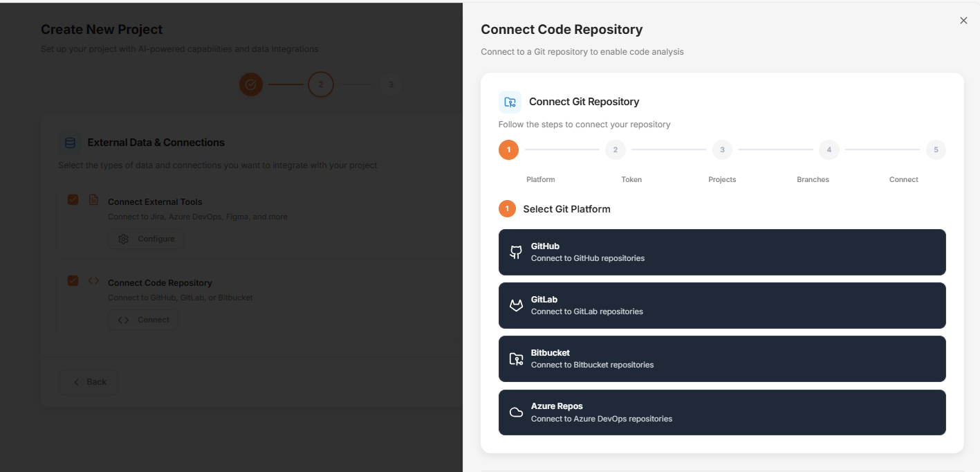Choose the Azure Repos platform option
Viewport: 980px width, 472px height.
click(x=722, y=412)
